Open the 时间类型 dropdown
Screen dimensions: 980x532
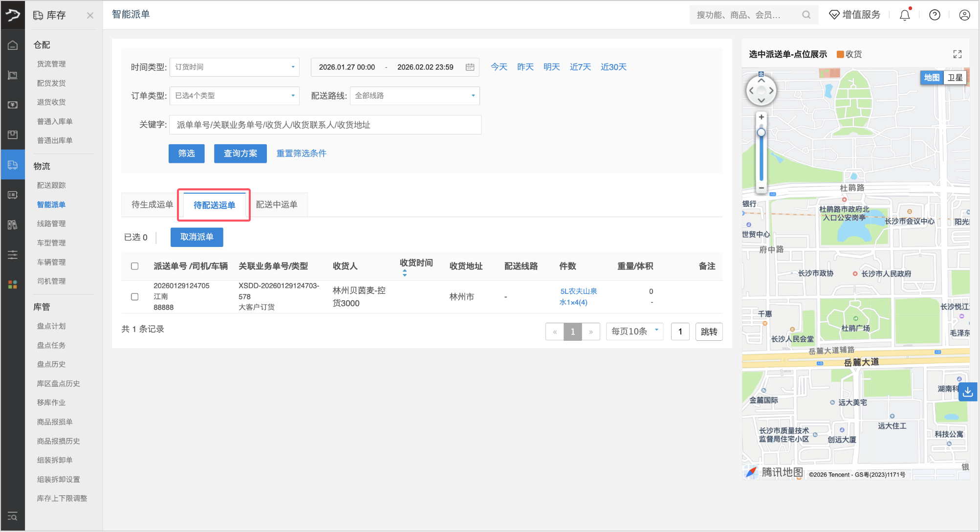point(235,67)
